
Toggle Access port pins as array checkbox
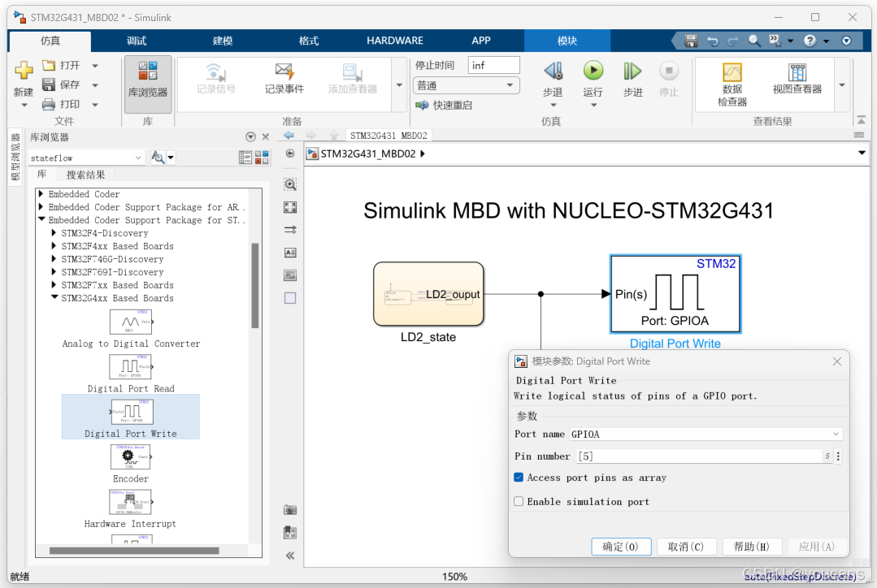[519, 478]
